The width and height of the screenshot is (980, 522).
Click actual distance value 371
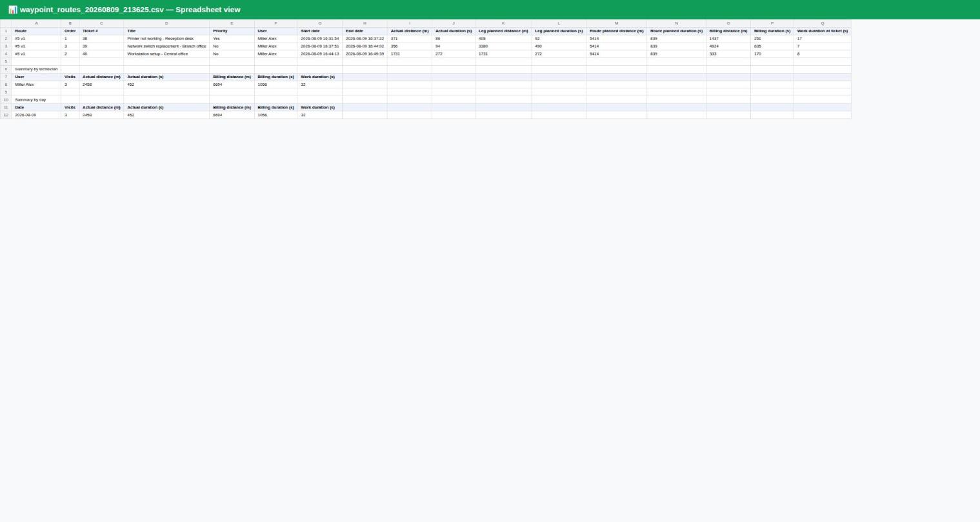(x=410, y=39)
